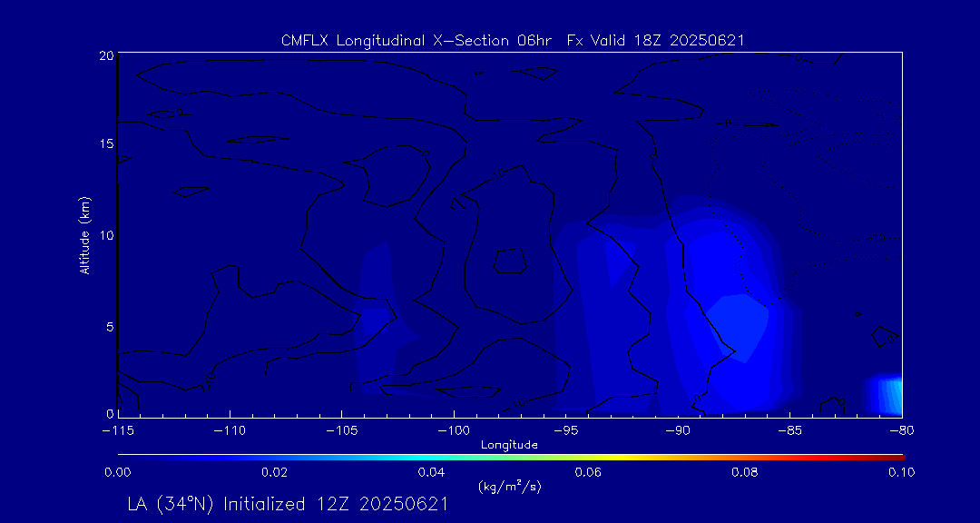Image resolution: width=980 pixels, height=523 pixels.
Task: Click the x-axis tick label '-115'
Action: click(118, 432)
